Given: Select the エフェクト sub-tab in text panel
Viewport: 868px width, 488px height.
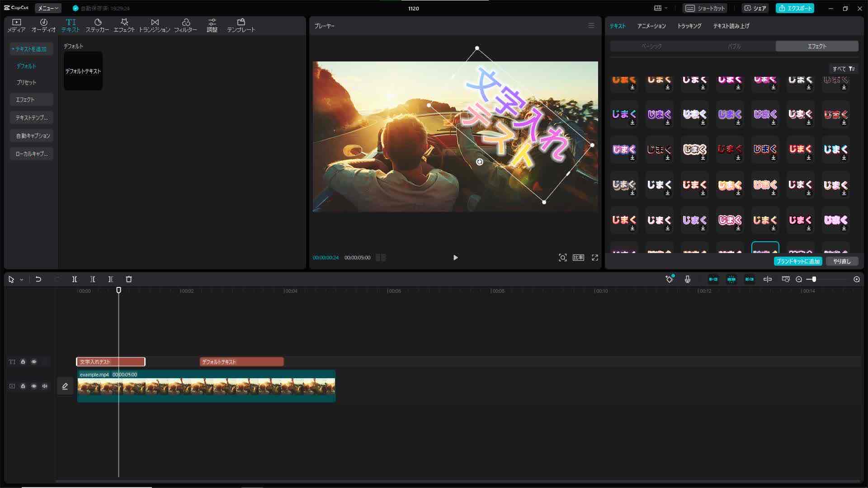Looking at the screenshot, I should (817, 46).
